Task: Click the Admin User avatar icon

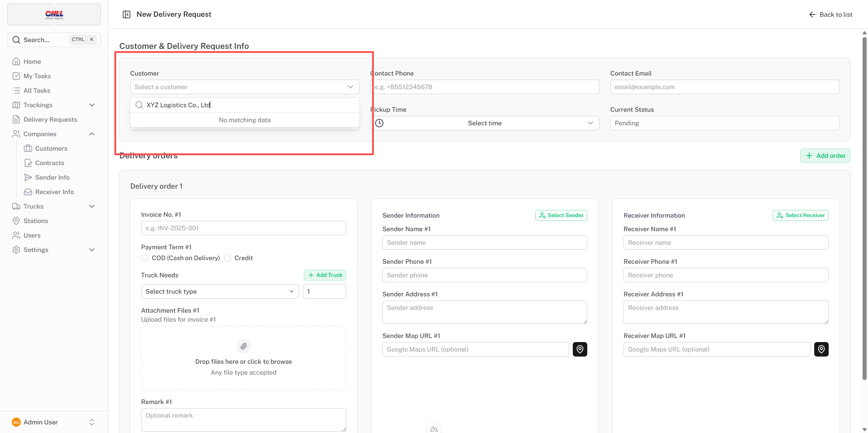Action: click(16, 422)
